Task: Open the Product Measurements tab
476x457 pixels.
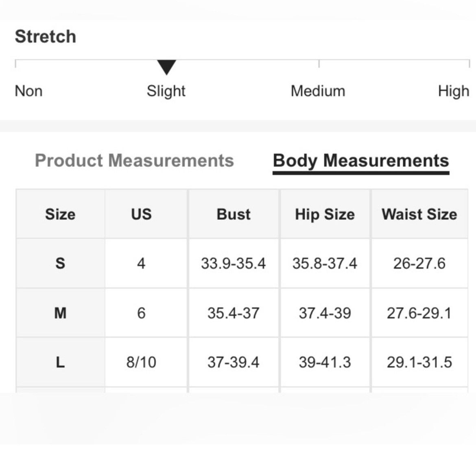Action: [x=135, y=160]
